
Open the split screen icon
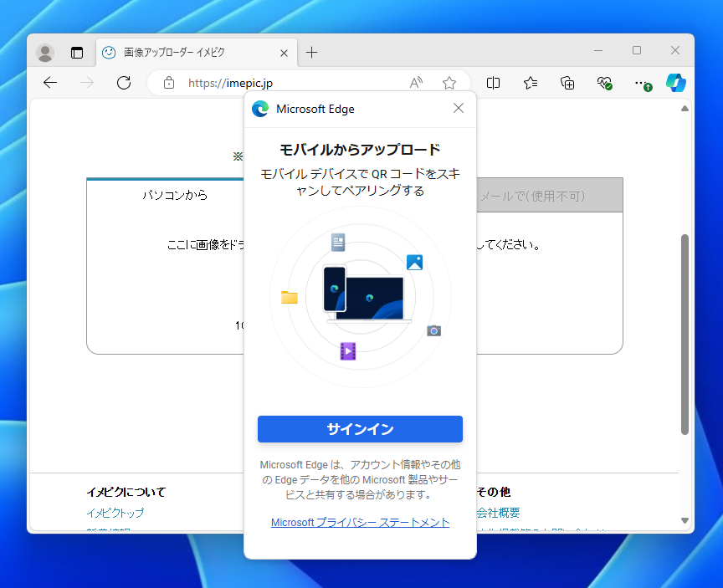click(493, 83)
